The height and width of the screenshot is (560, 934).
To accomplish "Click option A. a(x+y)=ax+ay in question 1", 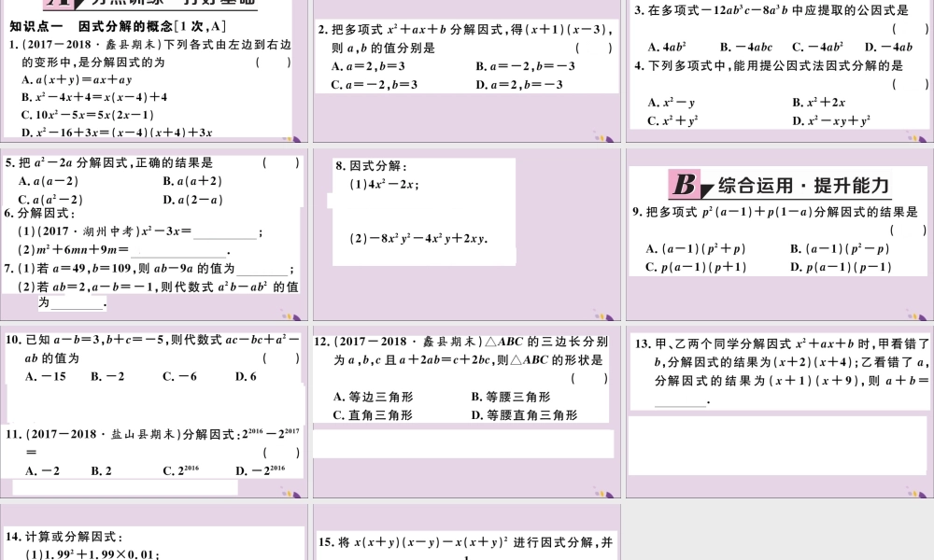I will pyautogui.click(x=77, y=79).
